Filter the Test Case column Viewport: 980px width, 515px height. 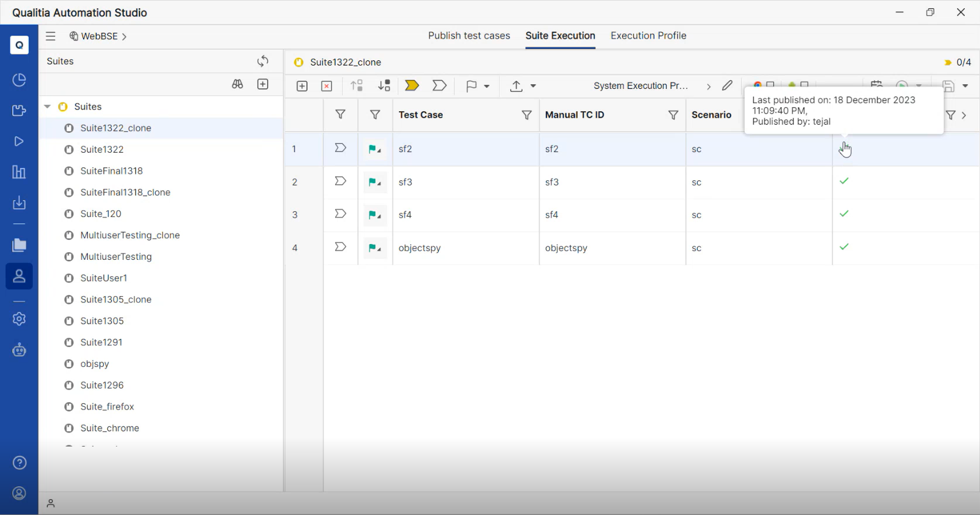tap(527, 115)
